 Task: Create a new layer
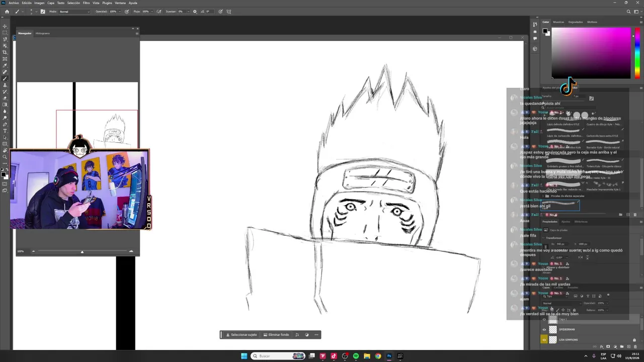[628, 346]
